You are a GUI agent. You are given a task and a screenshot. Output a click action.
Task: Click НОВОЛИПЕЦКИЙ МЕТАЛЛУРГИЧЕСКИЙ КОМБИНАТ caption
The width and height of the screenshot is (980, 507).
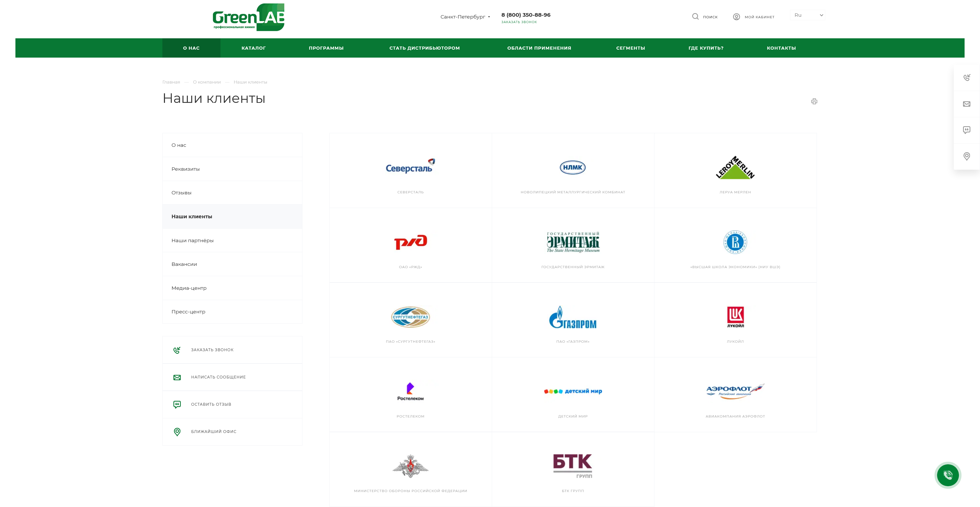[x=572, y=192]
